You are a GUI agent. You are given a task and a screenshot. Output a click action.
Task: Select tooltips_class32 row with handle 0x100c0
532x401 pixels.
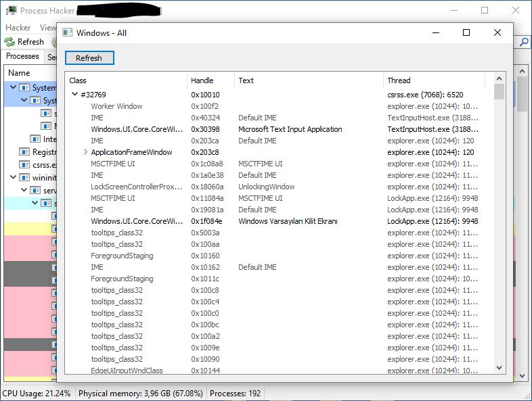click(x=278, y=314)
